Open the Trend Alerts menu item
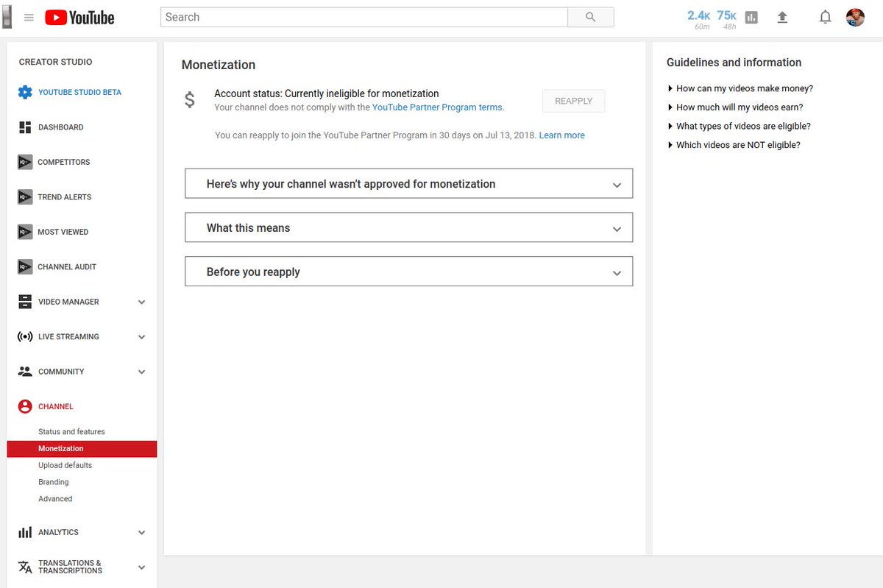The width and height of the screenshot is (883, 588). 65,197
